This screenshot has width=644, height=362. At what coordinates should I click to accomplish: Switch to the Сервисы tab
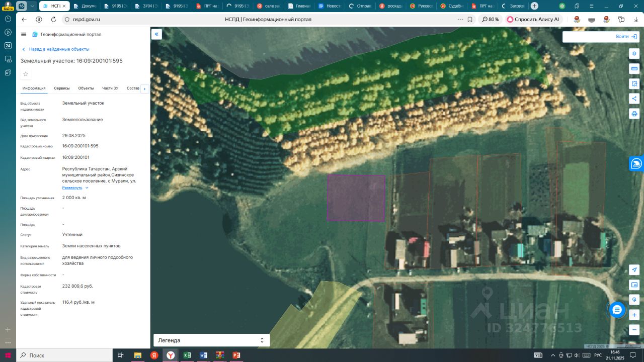[x=62, y=88]
